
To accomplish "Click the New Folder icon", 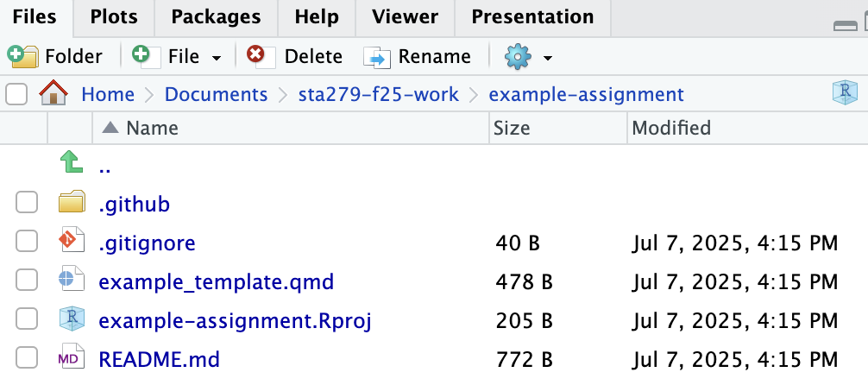I will [22, 57].
